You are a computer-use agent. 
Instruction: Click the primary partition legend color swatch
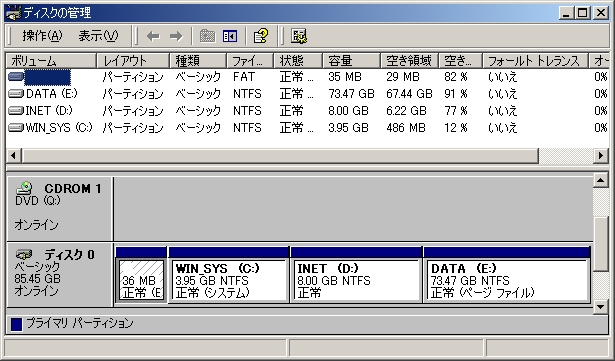(16, 325)
